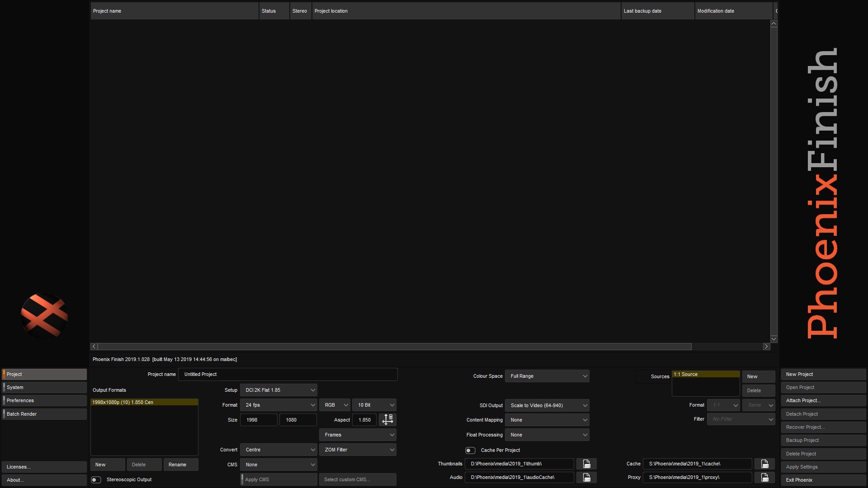868x488 pixels.
Task: Open the No Filter dropdown
Action: coord(741,419)
